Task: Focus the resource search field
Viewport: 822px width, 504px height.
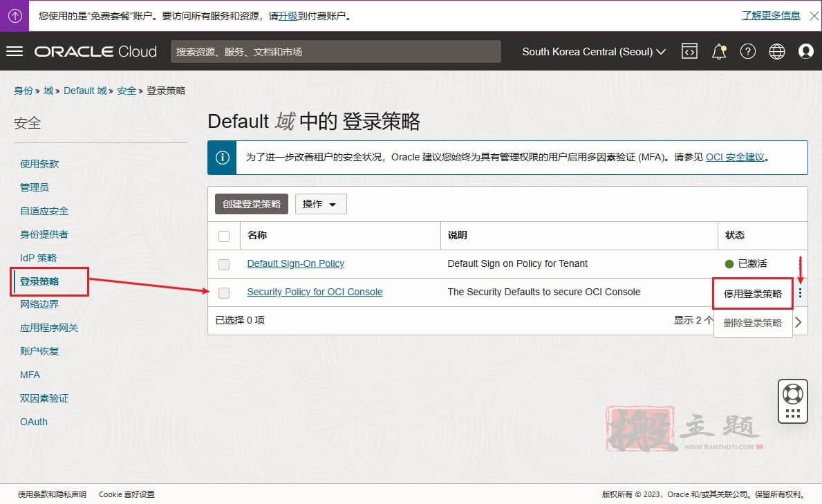Action: tap(335, 52)
